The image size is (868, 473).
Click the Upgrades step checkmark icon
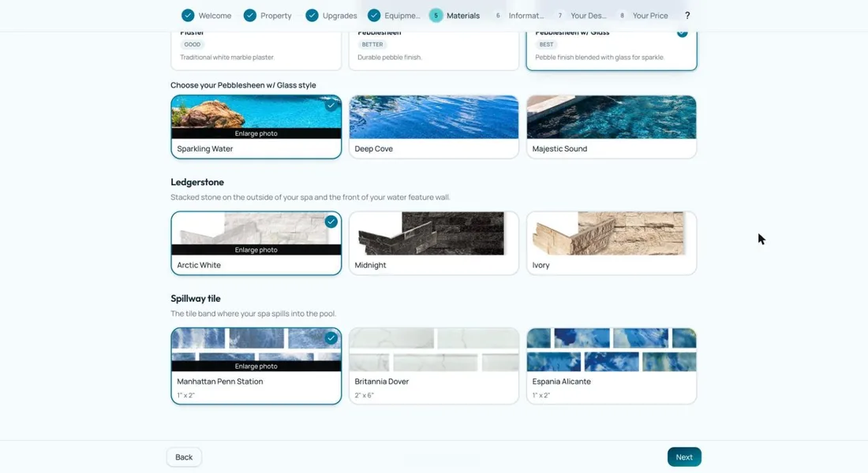(312, 16)
